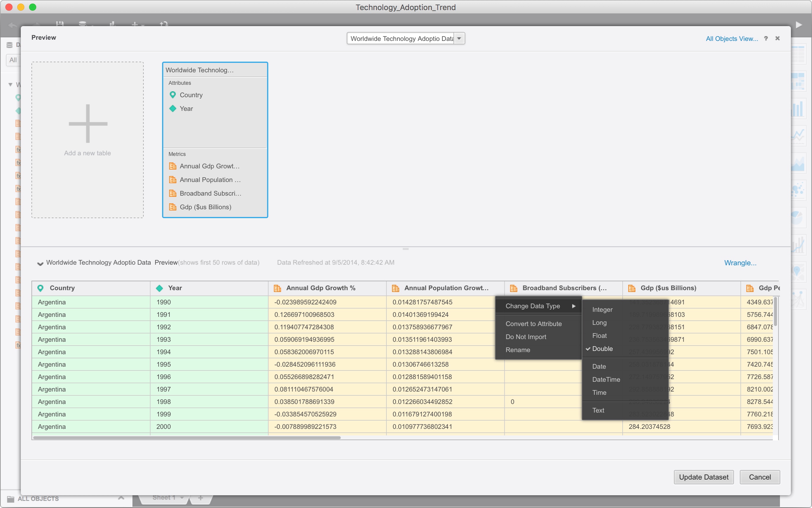Click the cell 0.010977736802341
812x508 pixels.
pos(445,427)
